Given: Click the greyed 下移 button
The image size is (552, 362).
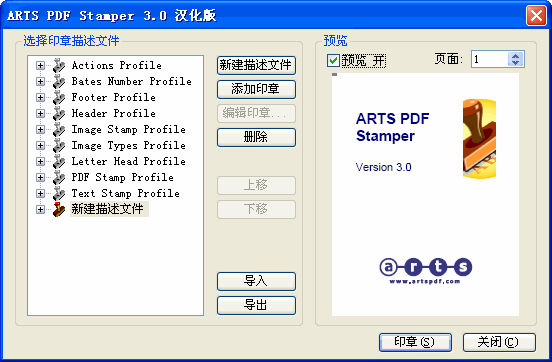Looking at the screenshot, I should click(256, 209).
